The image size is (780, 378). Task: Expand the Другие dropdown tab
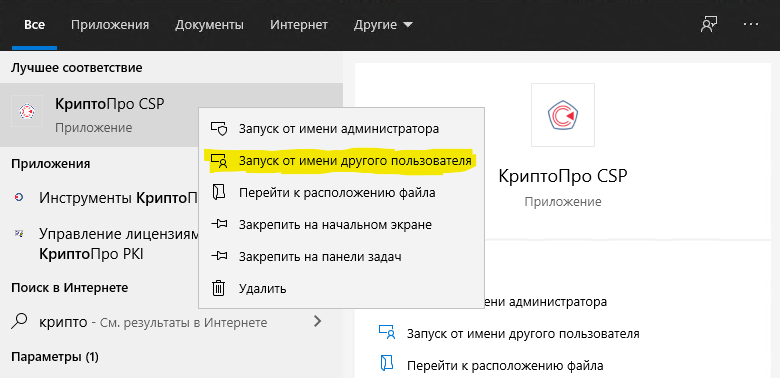point(383,24)
